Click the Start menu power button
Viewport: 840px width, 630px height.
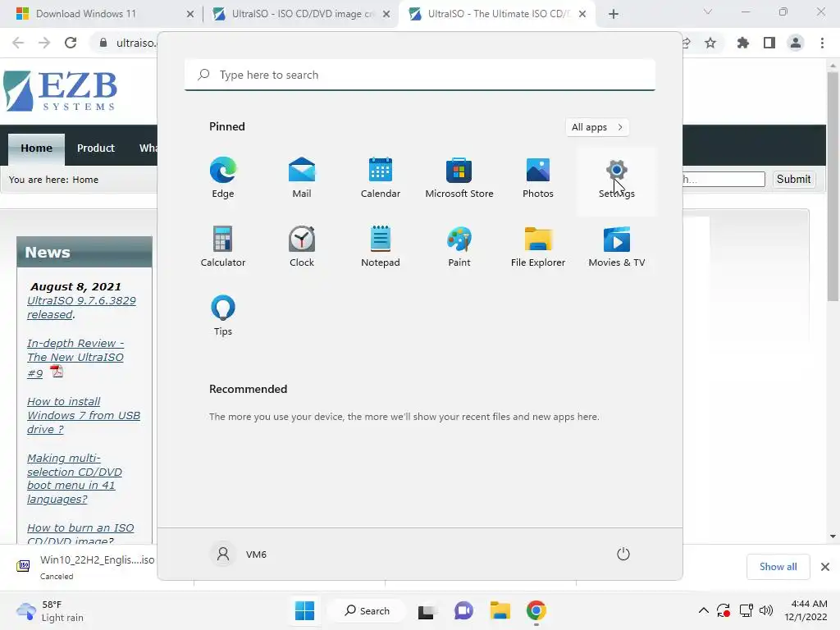(623, 554)
